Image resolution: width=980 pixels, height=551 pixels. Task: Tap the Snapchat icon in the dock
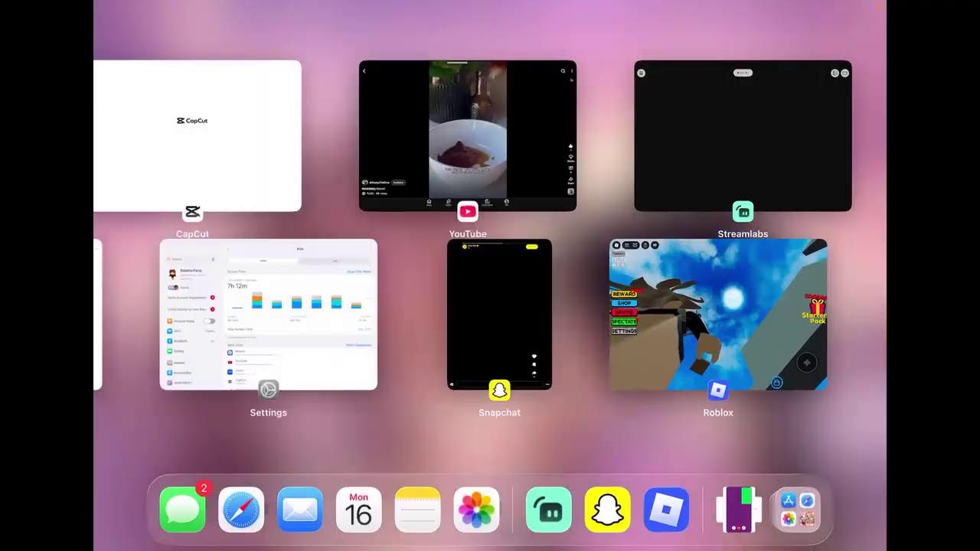tap(608, 510)
